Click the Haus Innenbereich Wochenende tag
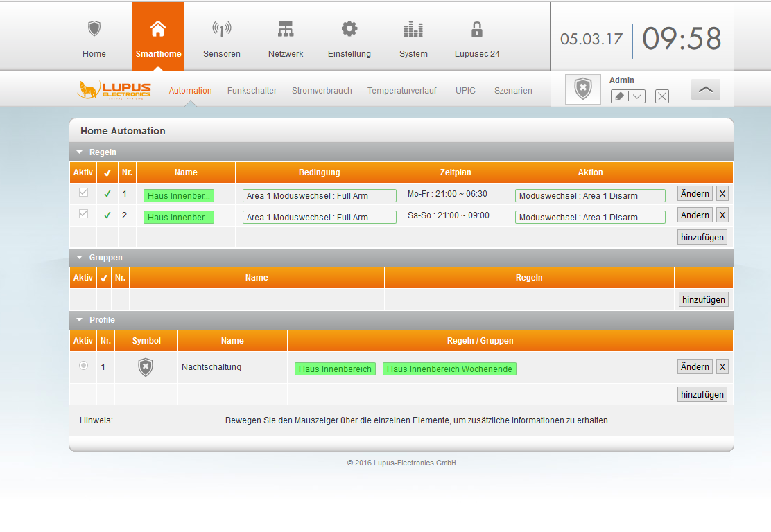 pyautogui.click(x=449, y=369)
